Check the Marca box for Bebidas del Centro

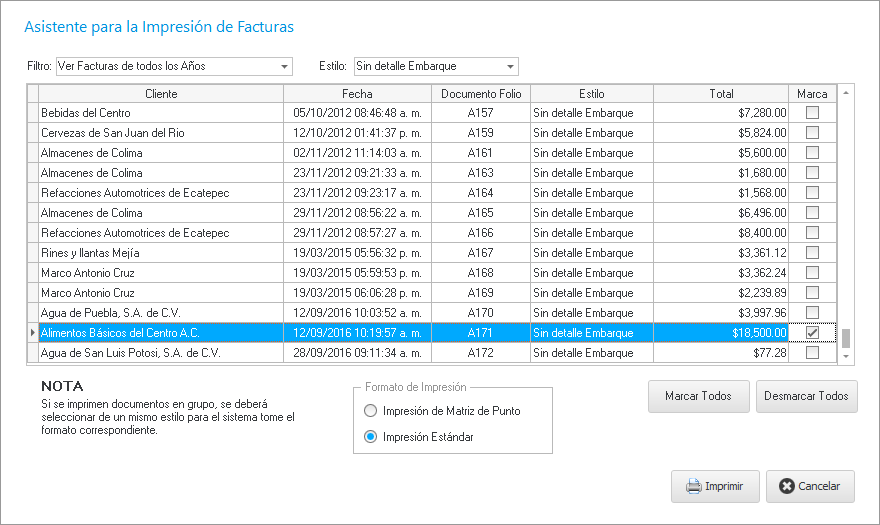pyautogui.click(x=812, y=113)
